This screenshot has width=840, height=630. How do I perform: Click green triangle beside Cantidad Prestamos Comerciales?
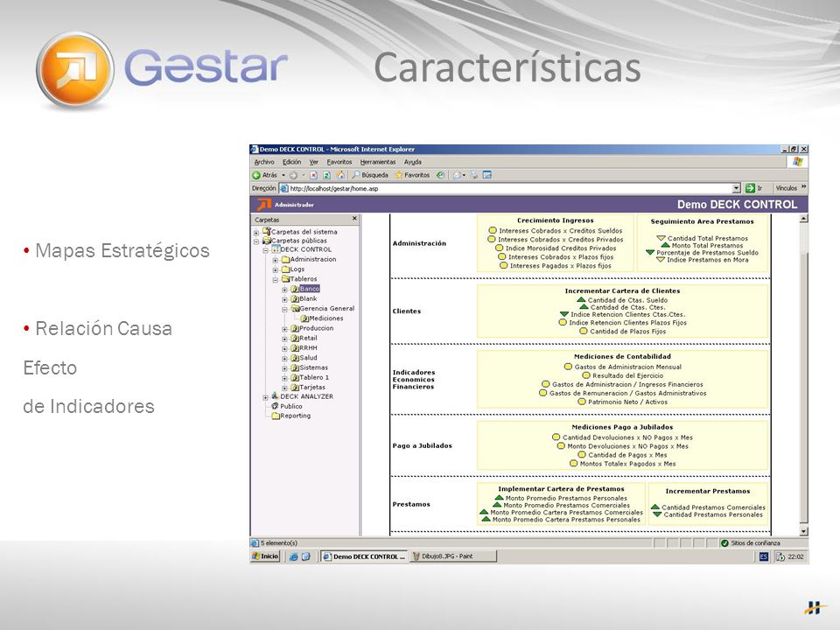(x=654, y=507)
